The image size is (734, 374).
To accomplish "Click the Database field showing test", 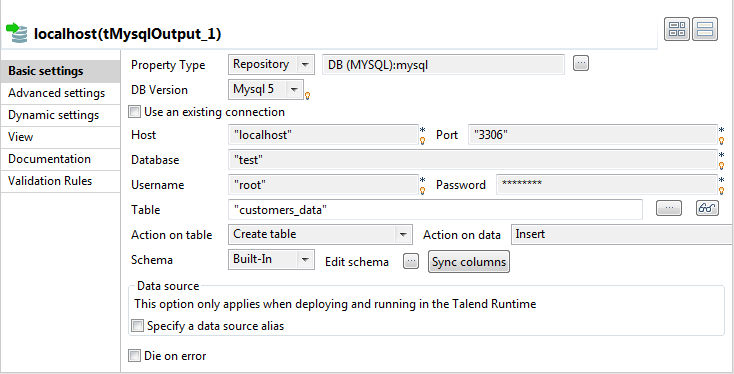I will point(473,160).
